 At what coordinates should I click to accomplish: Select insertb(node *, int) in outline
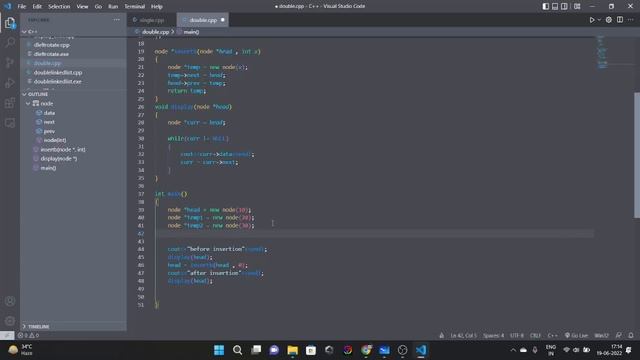tap(63, 149)
